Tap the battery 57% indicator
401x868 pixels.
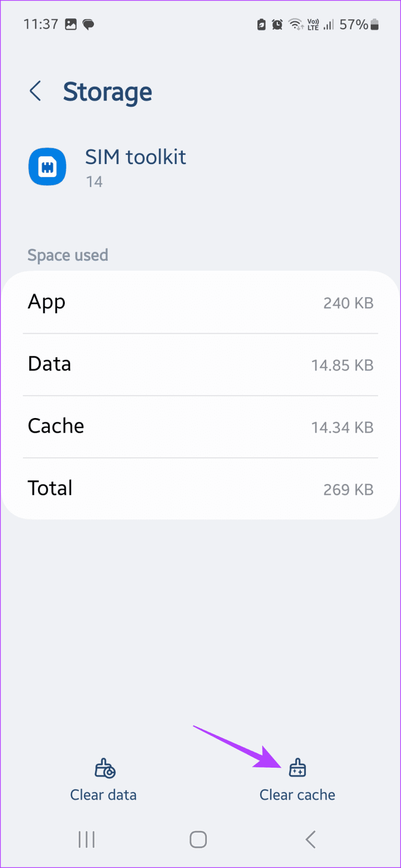tap(359, 25)
